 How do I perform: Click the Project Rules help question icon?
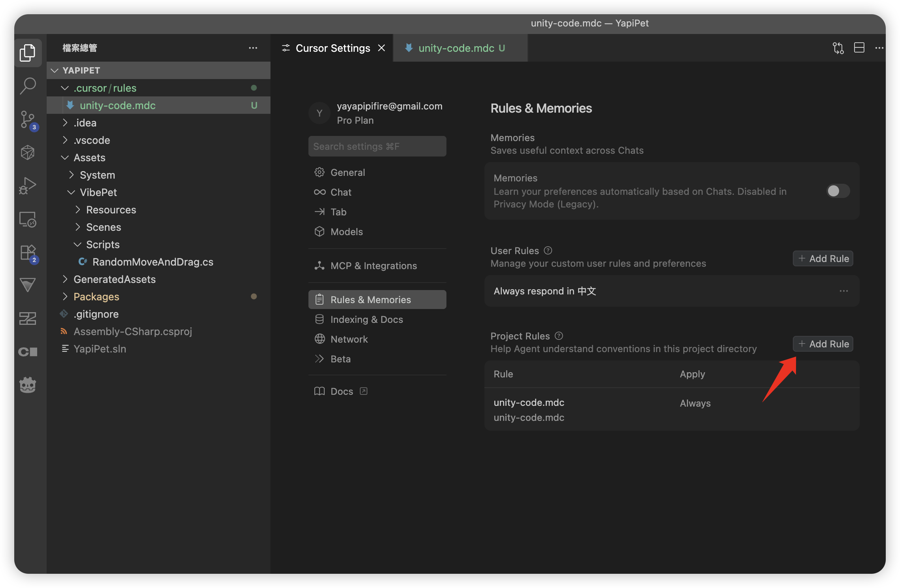[558, 336]
